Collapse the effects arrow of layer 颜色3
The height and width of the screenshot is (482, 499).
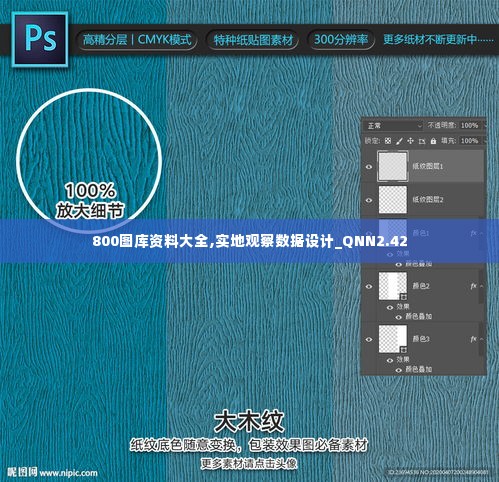(x=481, y=339)
